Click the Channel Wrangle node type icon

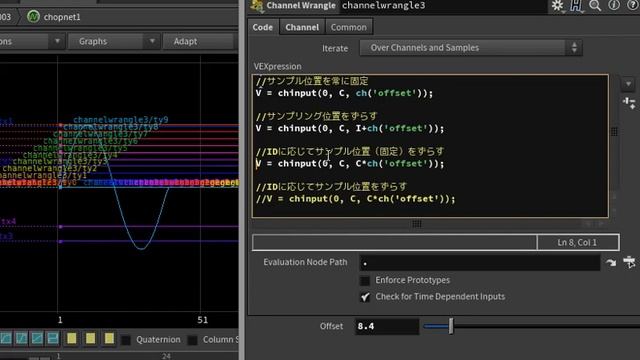[x=257, y=5]
